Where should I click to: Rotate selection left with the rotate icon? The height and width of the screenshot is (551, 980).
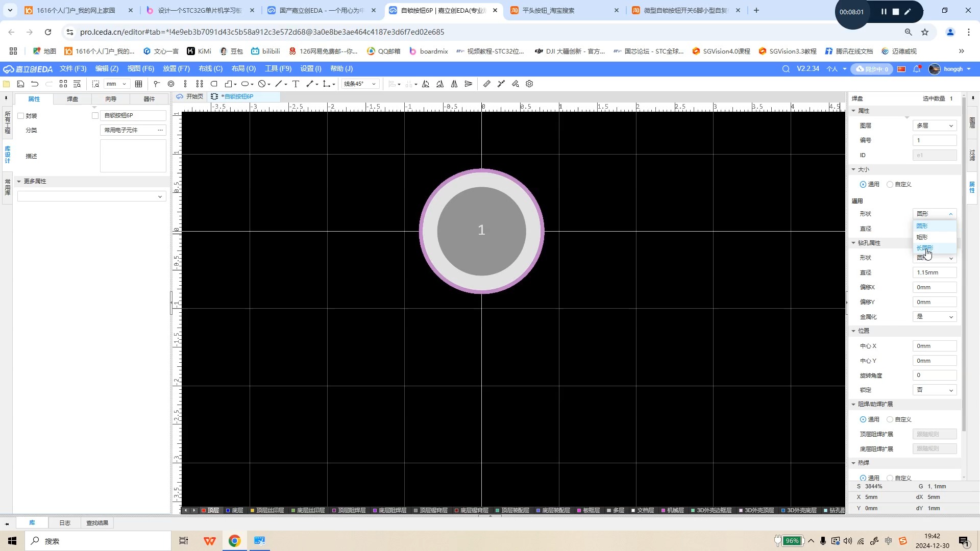pos(426,84)
